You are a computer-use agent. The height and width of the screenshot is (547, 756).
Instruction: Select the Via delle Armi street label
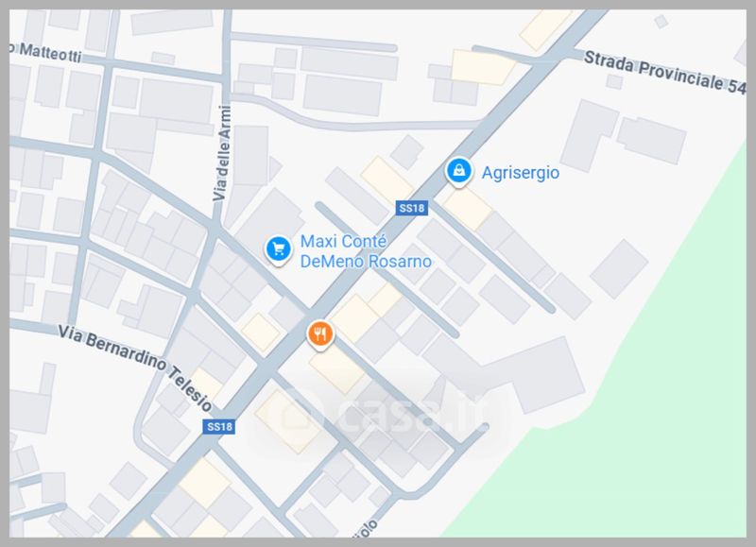(222, 153)
